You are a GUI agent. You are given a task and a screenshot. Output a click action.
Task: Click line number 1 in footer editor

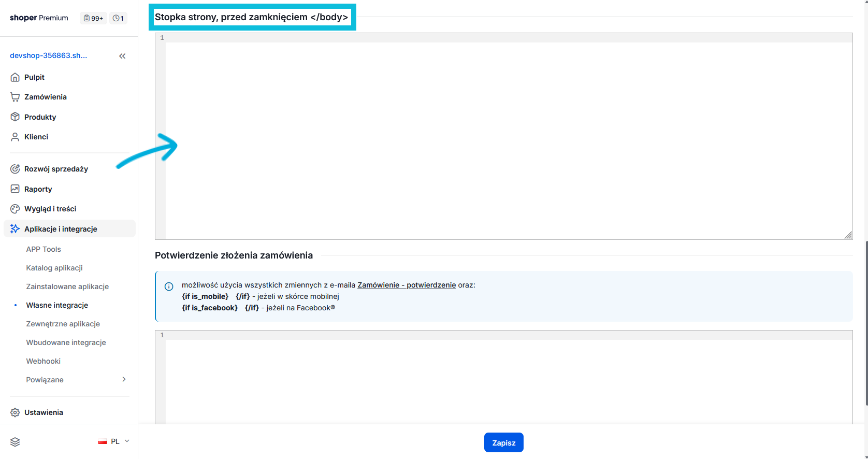click(162, 38)
